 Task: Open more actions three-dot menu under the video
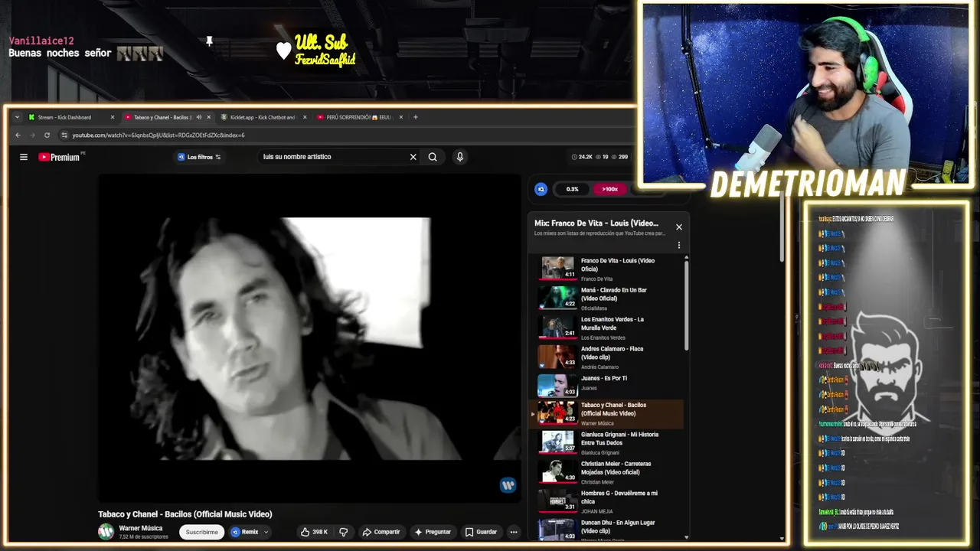click(x=514, y=532)
